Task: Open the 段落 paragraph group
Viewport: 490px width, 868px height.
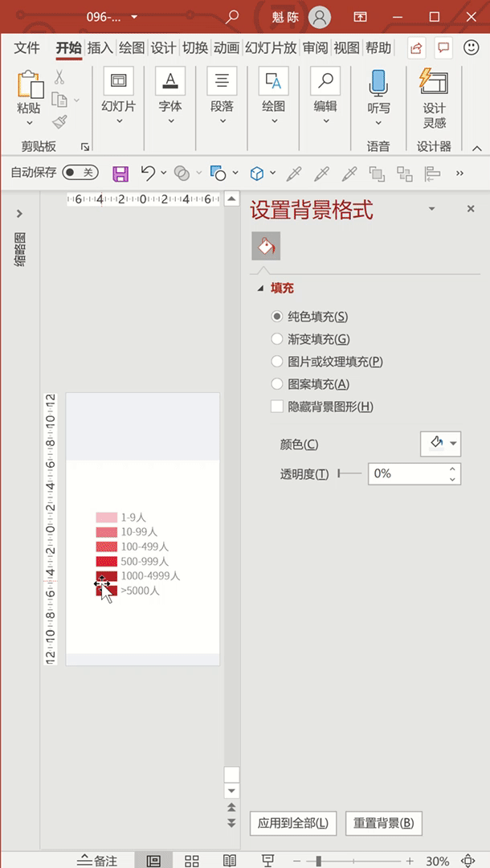Action: (222, 96)
